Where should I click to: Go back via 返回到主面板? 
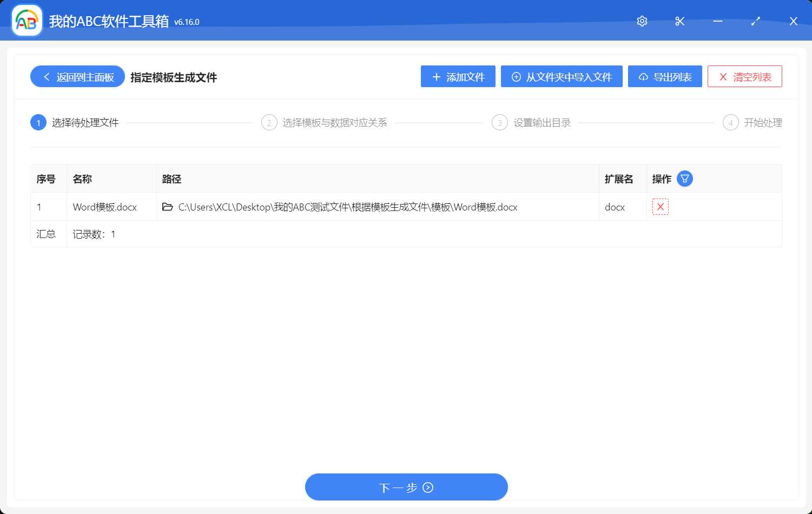click(x=77, y=76)
